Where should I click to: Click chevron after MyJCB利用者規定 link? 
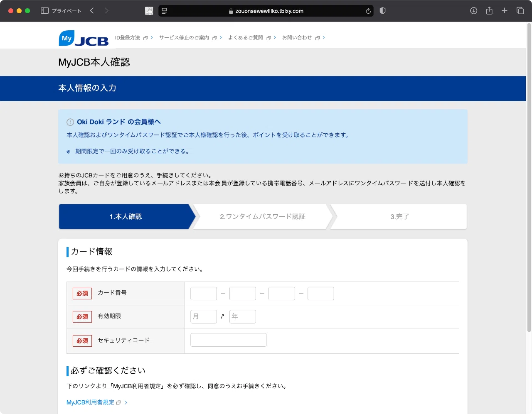(126, 402)
